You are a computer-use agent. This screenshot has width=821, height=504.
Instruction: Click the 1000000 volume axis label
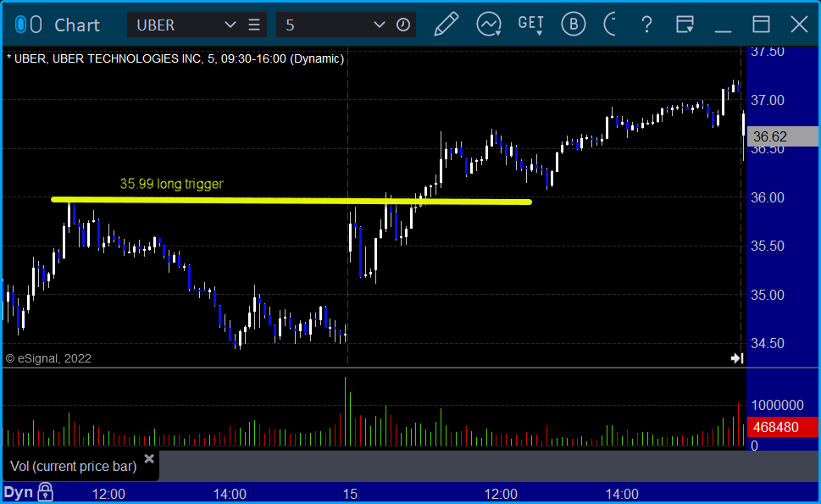(778, 405)
